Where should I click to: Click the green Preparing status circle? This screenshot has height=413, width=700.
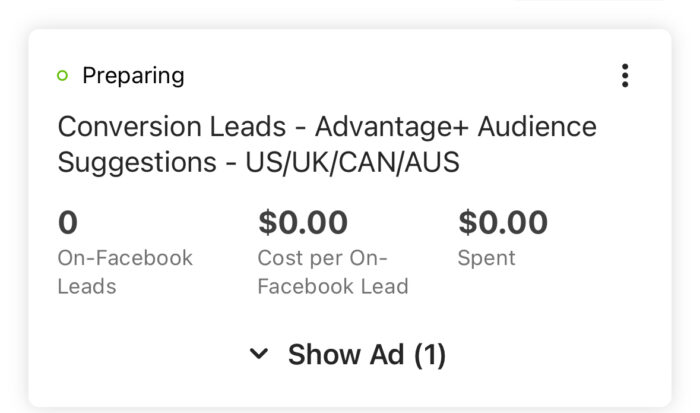pos(62,75)
